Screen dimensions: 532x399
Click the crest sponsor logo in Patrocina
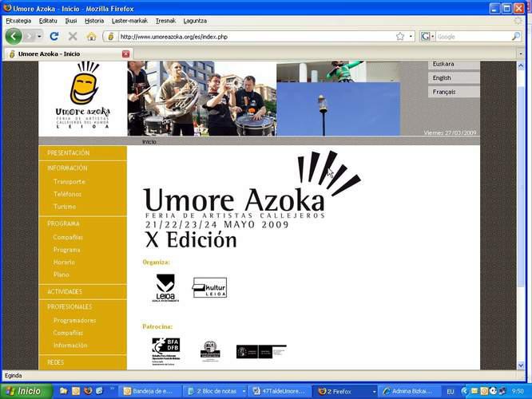click(210, 351)
